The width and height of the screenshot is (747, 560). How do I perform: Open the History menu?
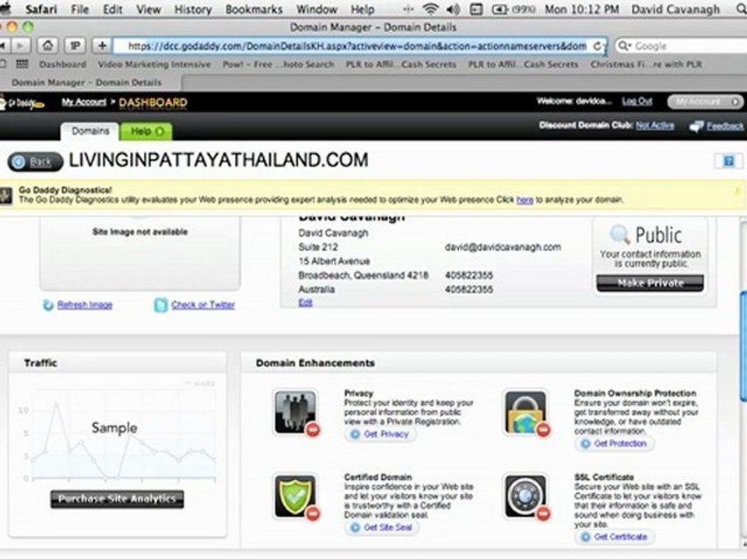pos(192,9)
